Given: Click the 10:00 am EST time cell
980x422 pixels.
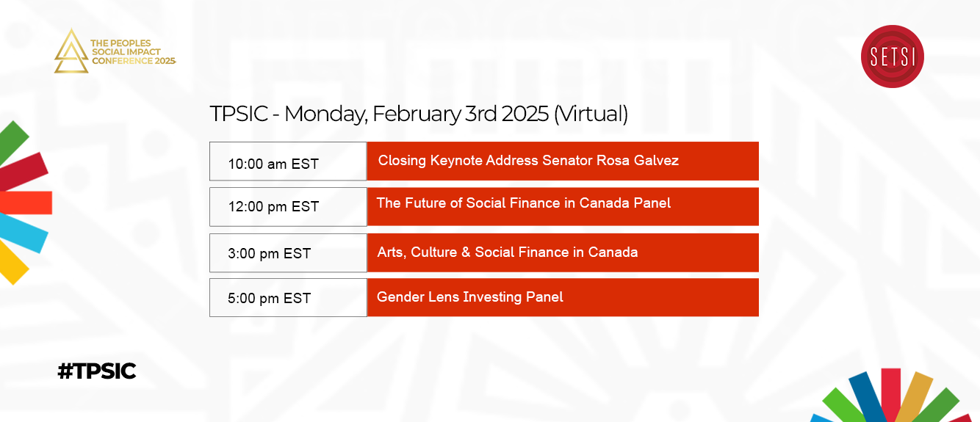Looking at the screenshot, I should [288, 161].
